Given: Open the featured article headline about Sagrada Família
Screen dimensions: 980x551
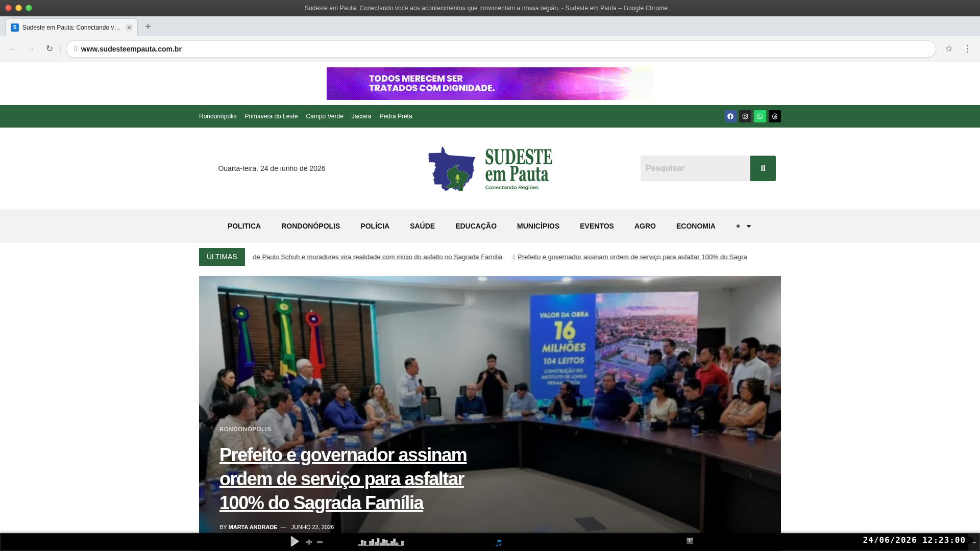Looking at the screenshot, I should pyautogui.click(x=343, y=479).
